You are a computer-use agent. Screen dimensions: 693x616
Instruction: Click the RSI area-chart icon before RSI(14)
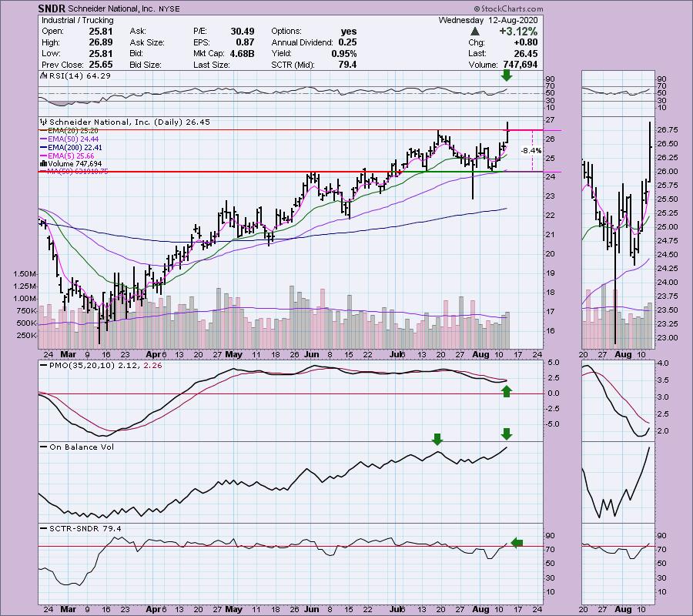pos(44,75)
